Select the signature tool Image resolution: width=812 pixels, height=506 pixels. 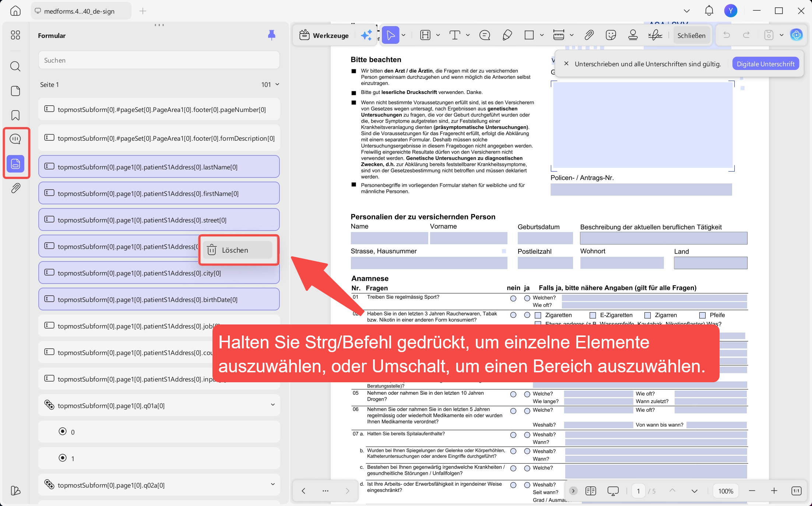tap(655, 35)
